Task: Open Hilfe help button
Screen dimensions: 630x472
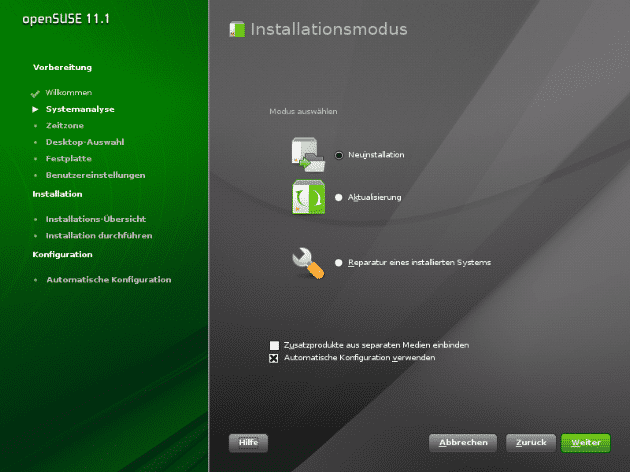Action: pyautogui.click(x=248, y=441)
